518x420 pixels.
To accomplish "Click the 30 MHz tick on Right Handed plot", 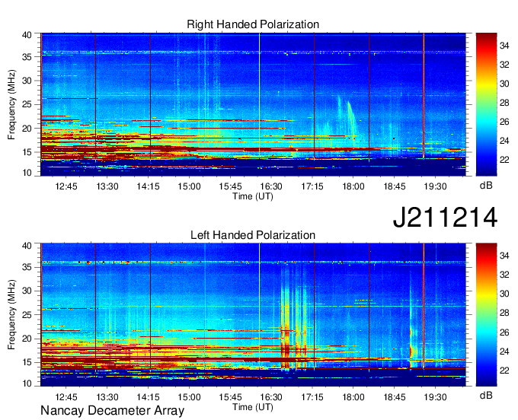I will [27, 81].
